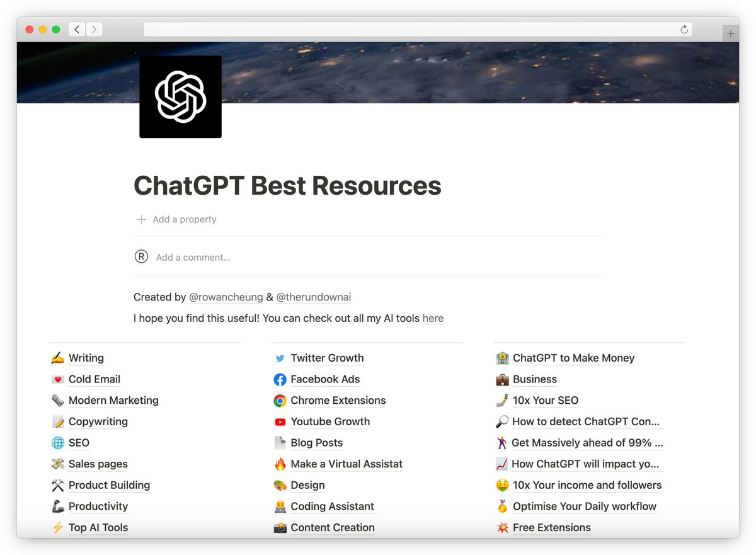Viewport: 756px width, 555px height.
Task: Click the Facebook icon next to Facebook Ads
Action: click(x=279, y=379)
